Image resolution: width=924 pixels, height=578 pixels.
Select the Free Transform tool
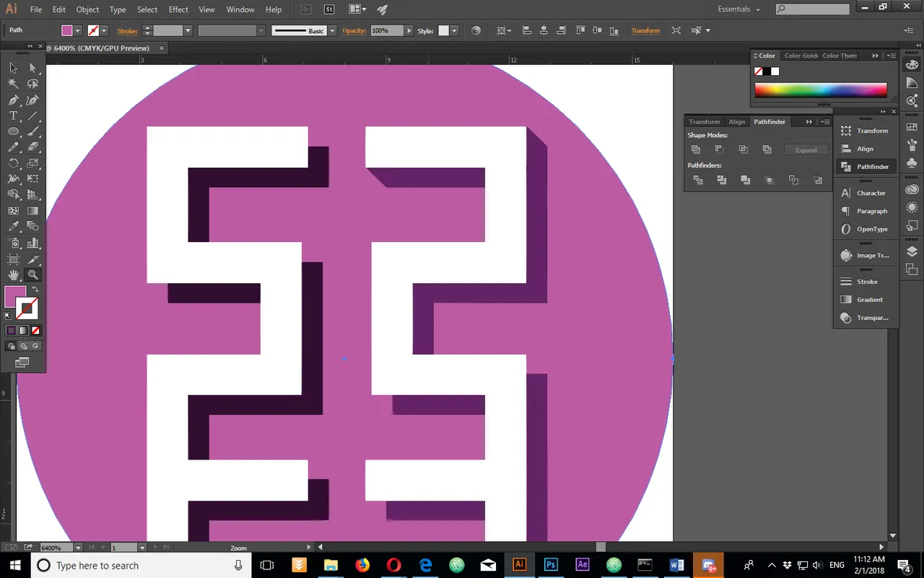(x=32, y=179)
